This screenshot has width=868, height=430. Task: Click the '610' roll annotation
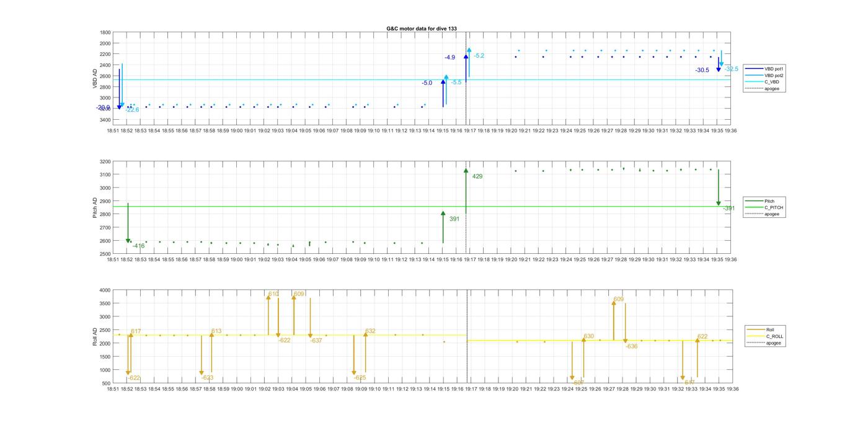[x=273, y=294]
